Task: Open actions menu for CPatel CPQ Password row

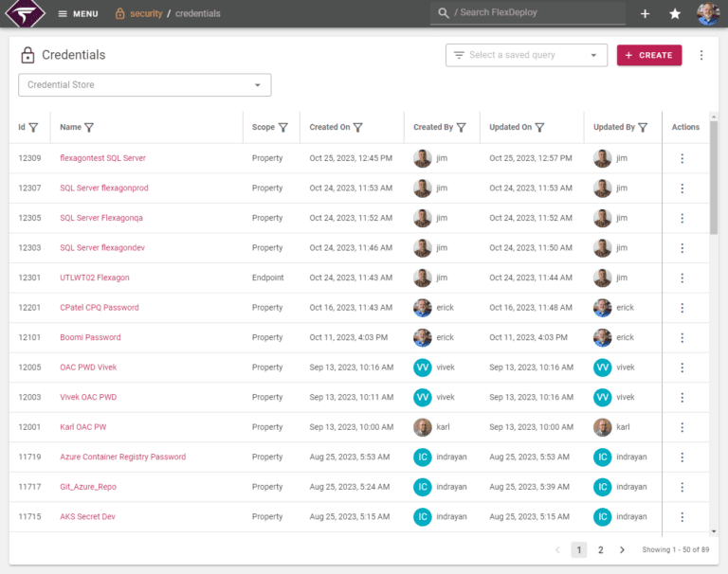Action: click(x=682, y=307)
